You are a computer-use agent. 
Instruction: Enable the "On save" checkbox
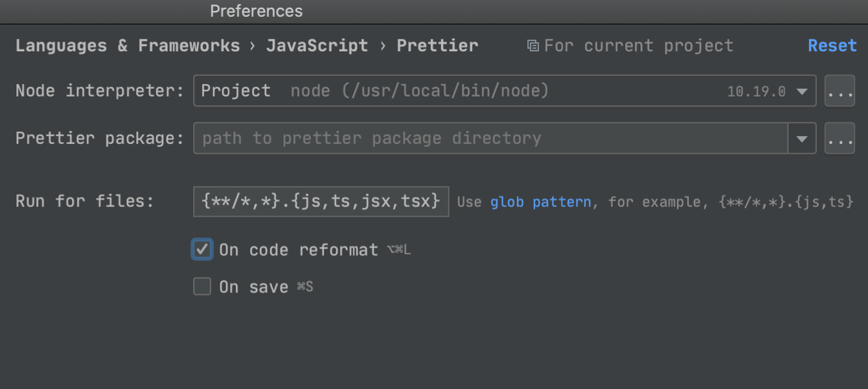(x=202, y=287)
